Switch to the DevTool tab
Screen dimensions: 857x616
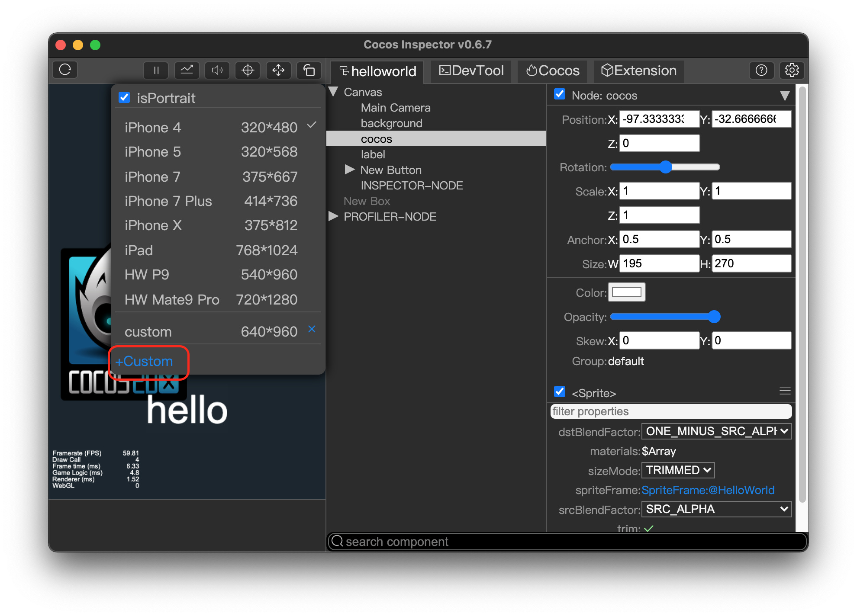click(471, 71)
